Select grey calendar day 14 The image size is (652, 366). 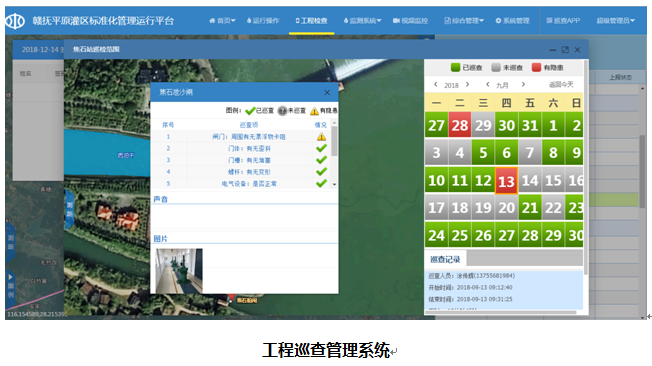pyautogui.click(x=530, y=180)
